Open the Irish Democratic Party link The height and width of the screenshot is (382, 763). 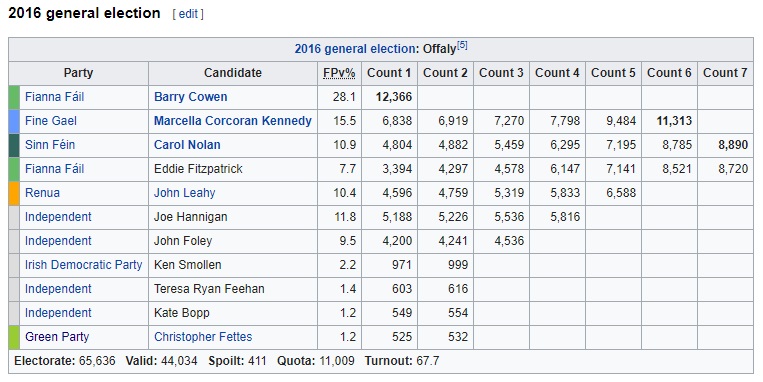point(83,265)
